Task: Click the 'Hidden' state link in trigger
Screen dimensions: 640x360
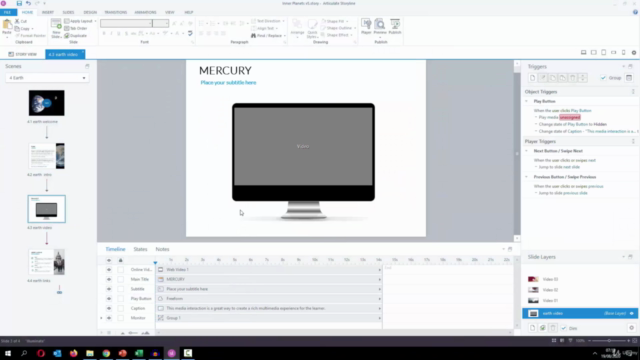Action: [x=600, y=124]
